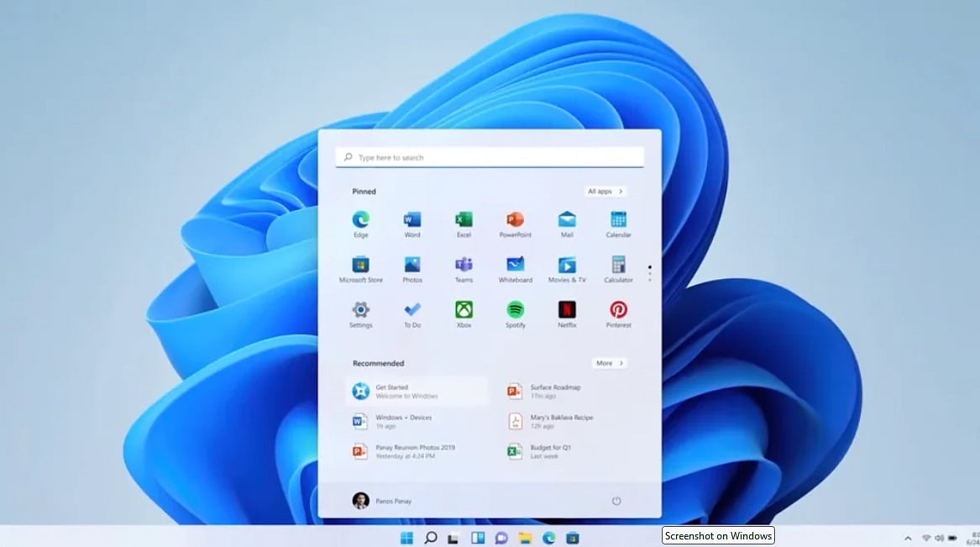980x547 pixels.
Task: Expand More recommended items
Action: (609, 363)
